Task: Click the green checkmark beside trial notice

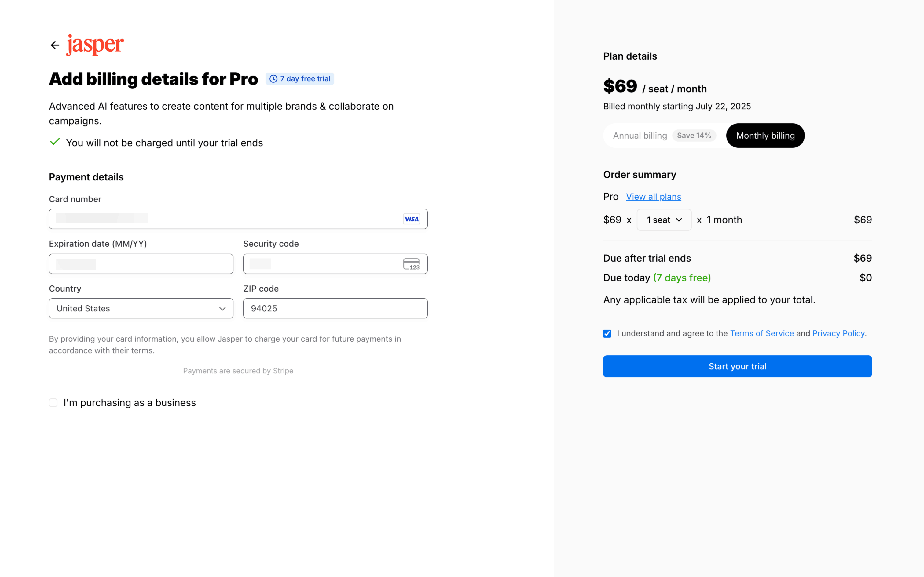Action: [x=55, y=142]
